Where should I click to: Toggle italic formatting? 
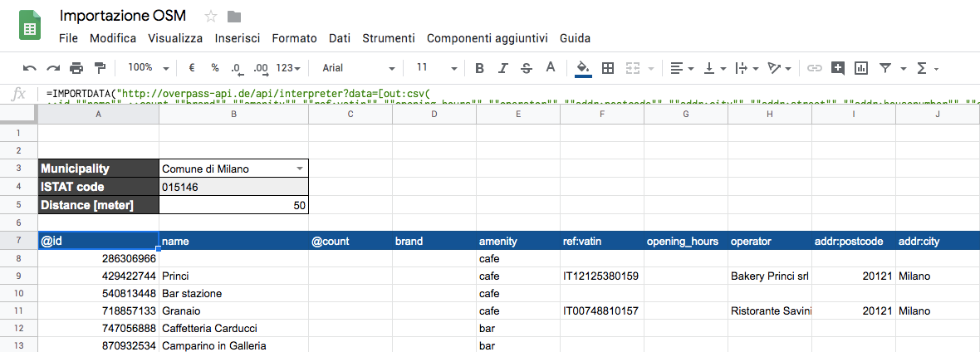pyautogui.click(x=502, y=68)
